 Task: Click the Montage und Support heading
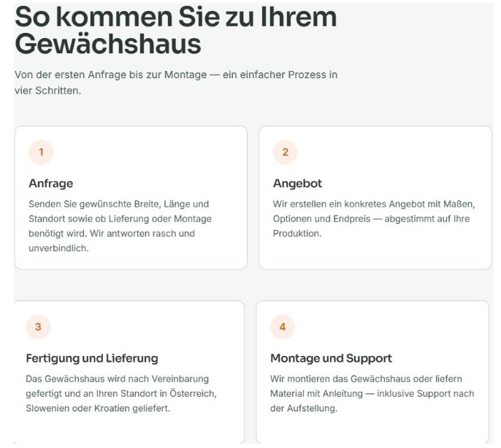click(x=331, y=358)
